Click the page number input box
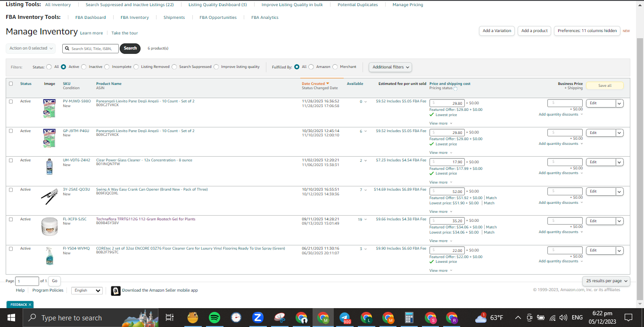 (x=27, y=281)
